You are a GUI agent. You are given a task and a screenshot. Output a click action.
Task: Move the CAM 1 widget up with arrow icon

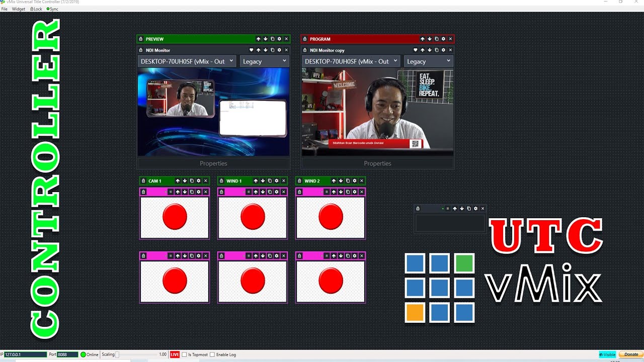(x=178, y=180)
